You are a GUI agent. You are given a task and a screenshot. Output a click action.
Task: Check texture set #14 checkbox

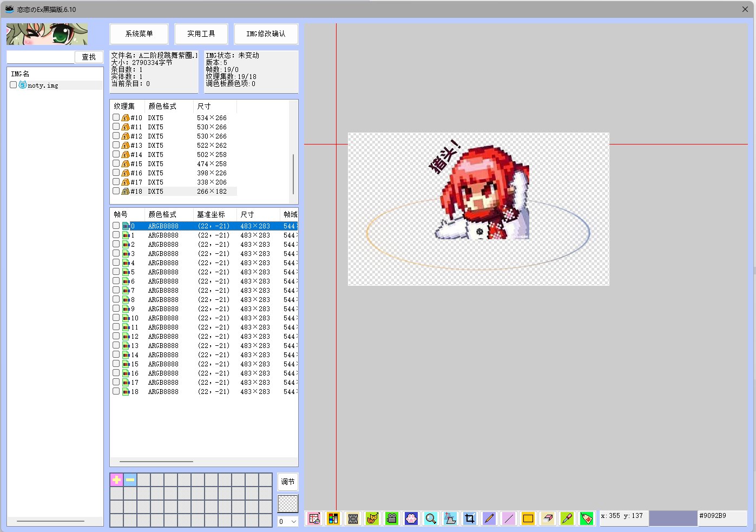click(116, 154)
